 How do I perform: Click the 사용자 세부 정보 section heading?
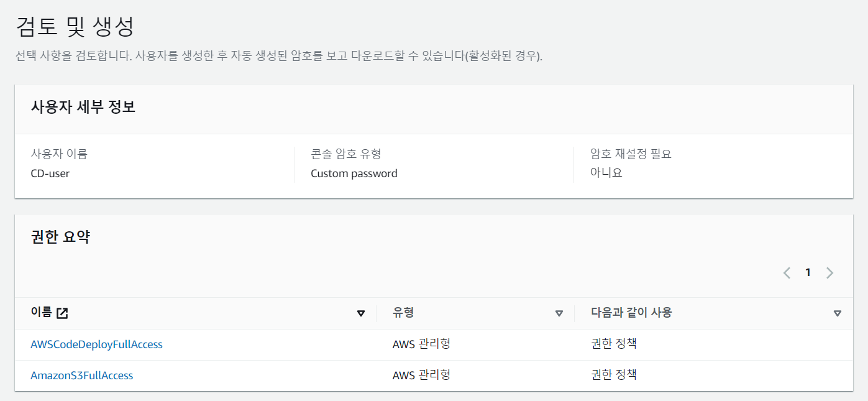tap(83, 107)
